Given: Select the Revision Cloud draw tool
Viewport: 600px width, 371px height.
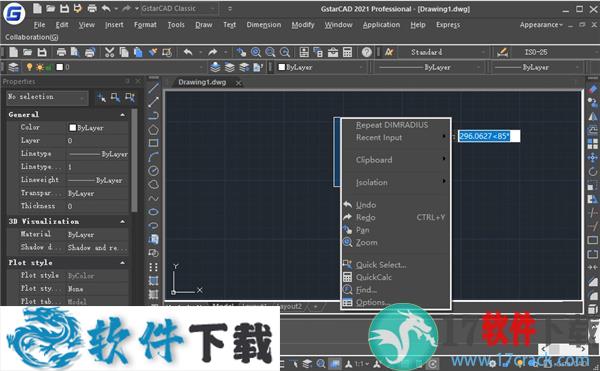Looking at the screenshot, I should [153, 184].
